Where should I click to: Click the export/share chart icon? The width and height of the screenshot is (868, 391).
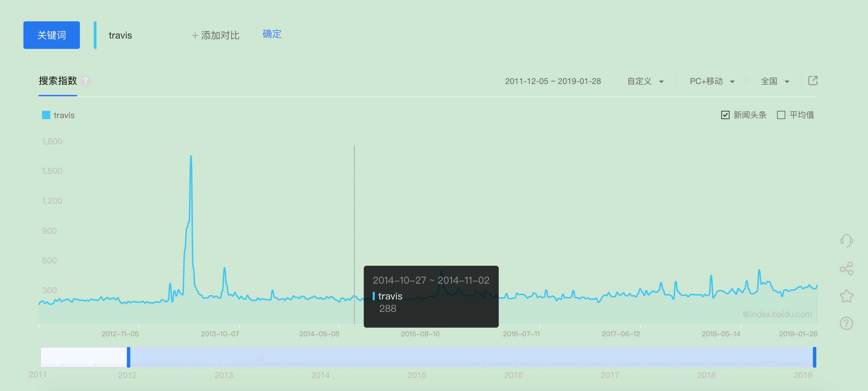pyautogui.click(x=813, y=81)
